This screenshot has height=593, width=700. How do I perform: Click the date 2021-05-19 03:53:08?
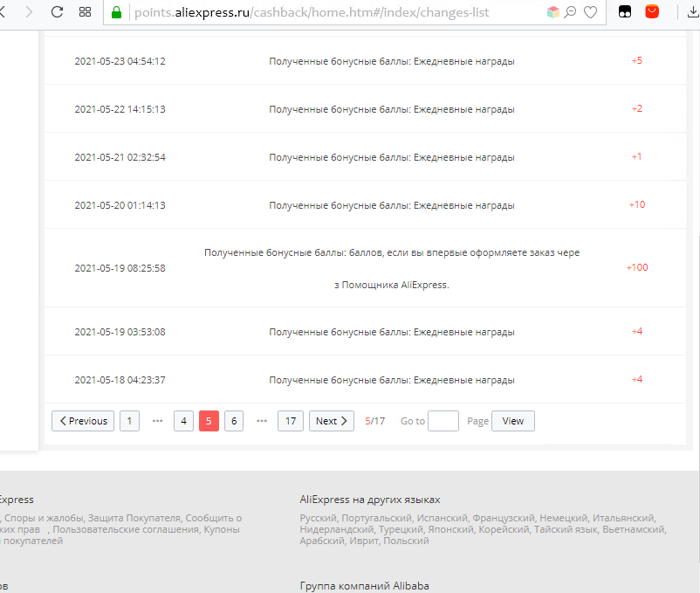[x=120, y=332]
